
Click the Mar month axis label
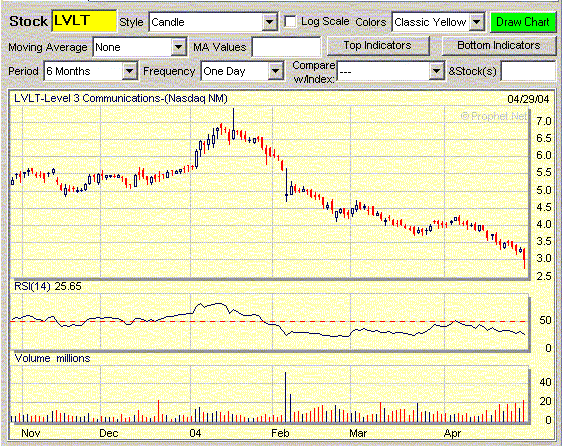pyautogui.click(x=358, y=433)
